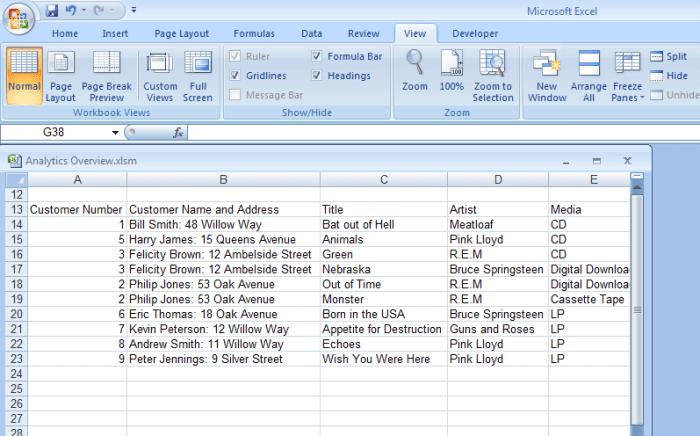700x436 pixels.
Task: Click the Select All corner button
Action: [x=17, y=180]
